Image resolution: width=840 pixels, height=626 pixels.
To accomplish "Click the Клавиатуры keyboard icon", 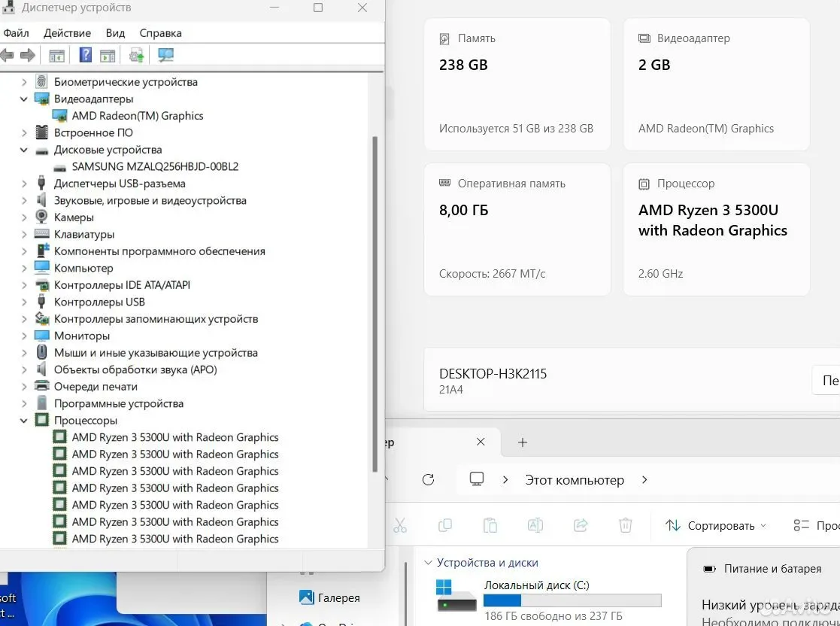I will [42, 234].
